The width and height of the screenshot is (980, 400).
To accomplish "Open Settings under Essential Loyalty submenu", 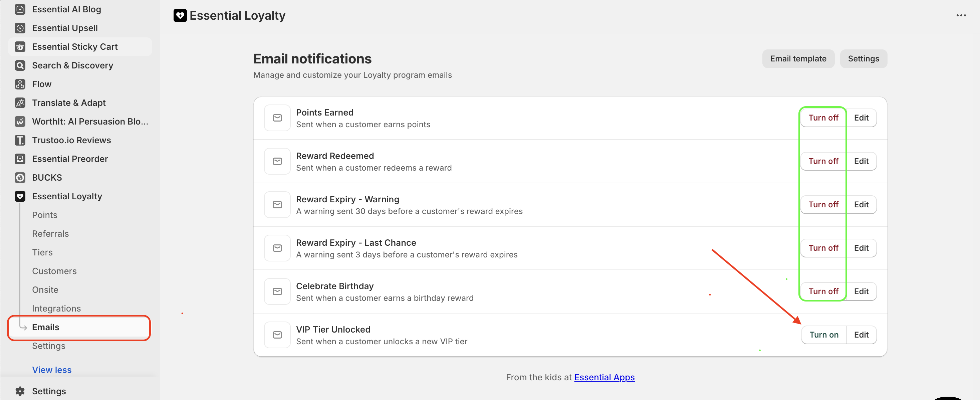I will [x=48, y=346].
